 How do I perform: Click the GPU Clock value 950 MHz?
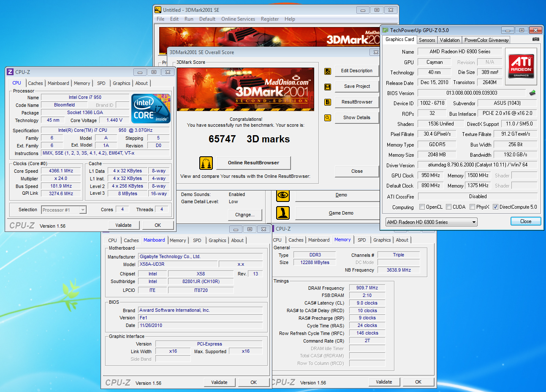(x=431, y=175)
